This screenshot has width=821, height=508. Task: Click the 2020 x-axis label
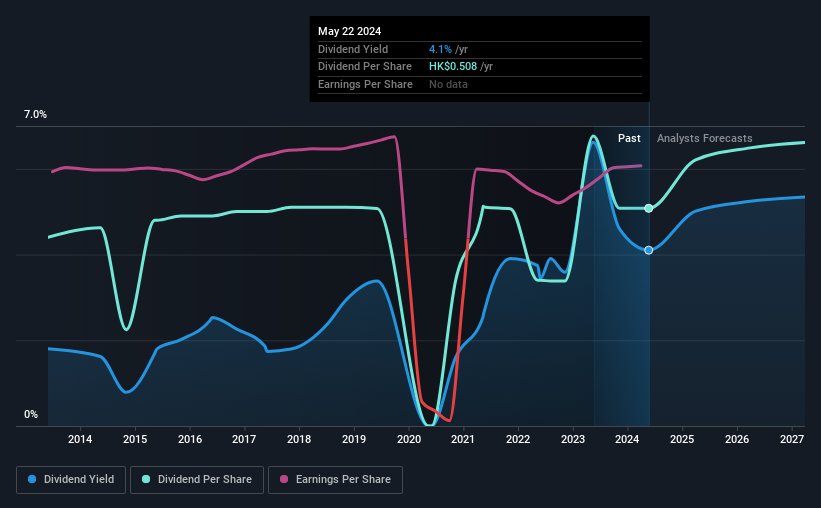pyautogui.click(x=409, y=439)
